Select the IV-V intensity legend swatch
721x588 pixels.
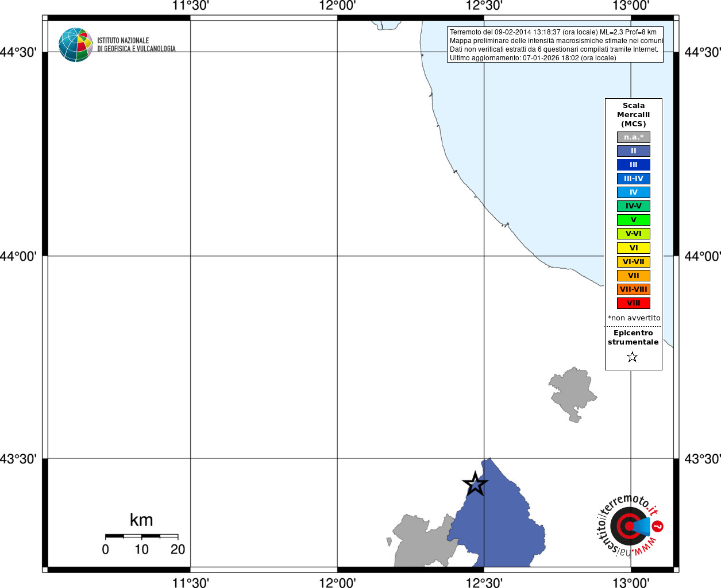(634, 206)
